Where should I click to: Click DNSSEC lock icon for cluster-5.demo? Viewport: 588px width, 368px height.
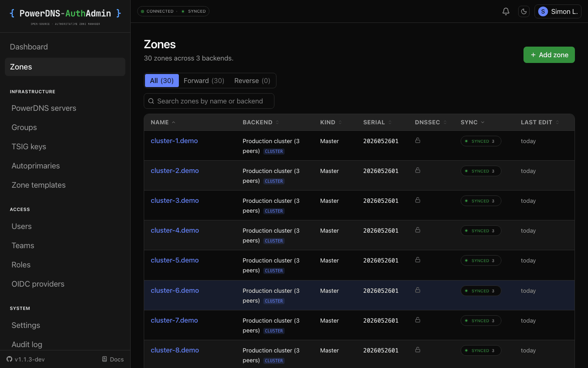pos(418,260)
